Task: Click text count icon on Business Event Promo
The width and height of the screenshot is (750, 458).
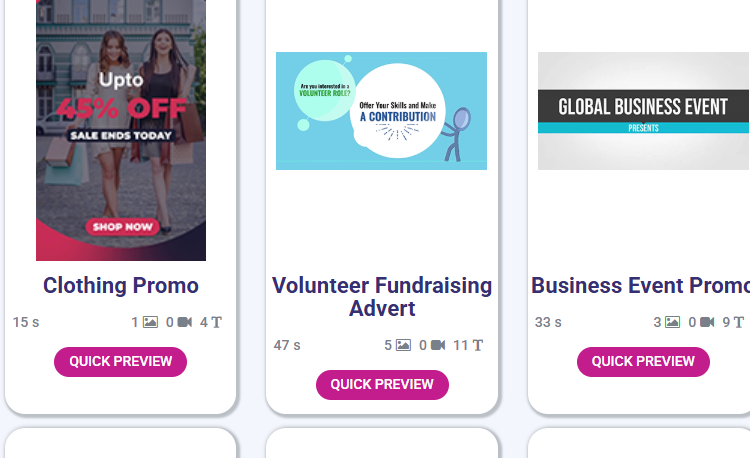Action: click(739, 322)
